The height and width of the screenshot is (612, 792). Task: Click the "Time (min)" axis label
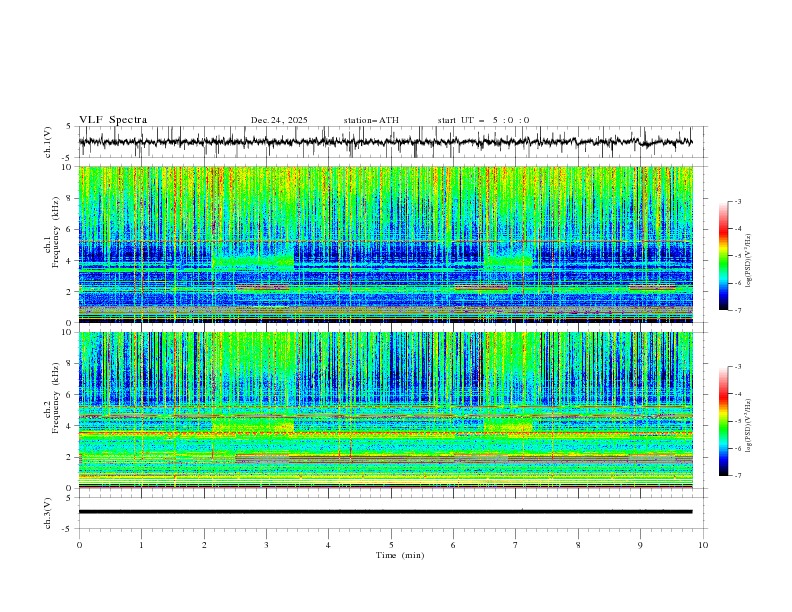pos(400,555)
